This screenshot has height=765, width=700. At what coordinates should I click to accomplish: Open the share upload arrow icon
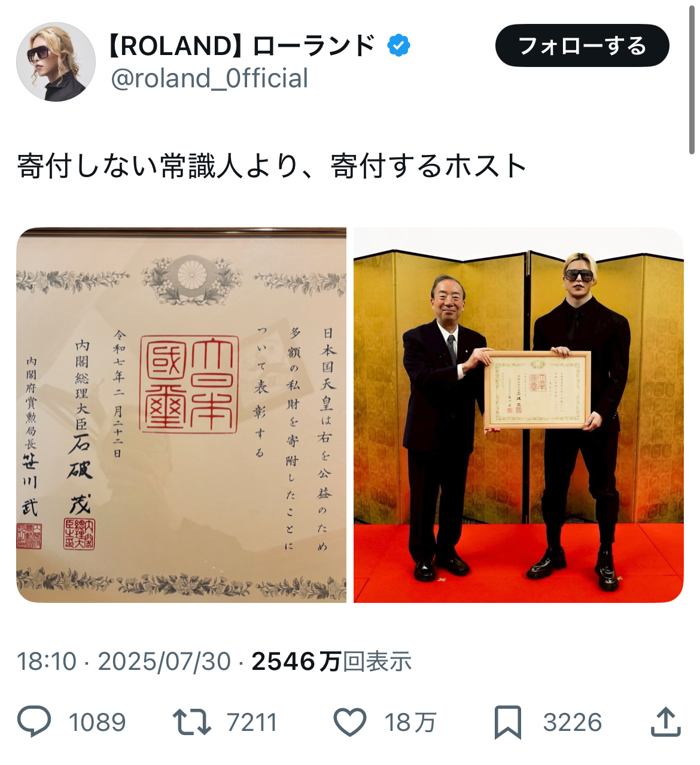point(666,721)
